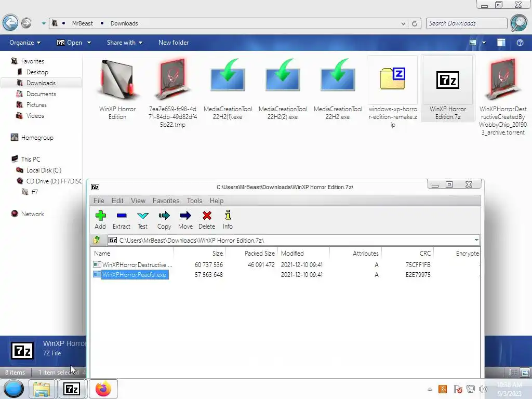Sort archive list by Name column
The width and height of the screenshot is (532, 399).
click(132, 253)
